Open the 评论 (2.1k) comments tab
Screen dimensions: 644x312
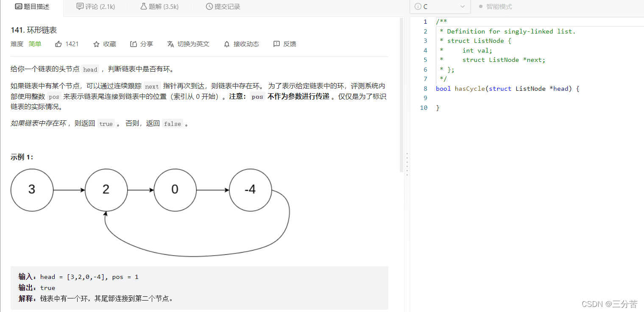[x=95, y=7]
